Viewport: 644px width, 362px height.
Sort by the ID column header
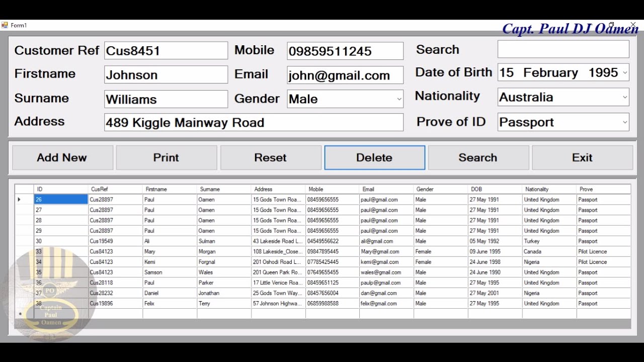click(x=61, y=189)
